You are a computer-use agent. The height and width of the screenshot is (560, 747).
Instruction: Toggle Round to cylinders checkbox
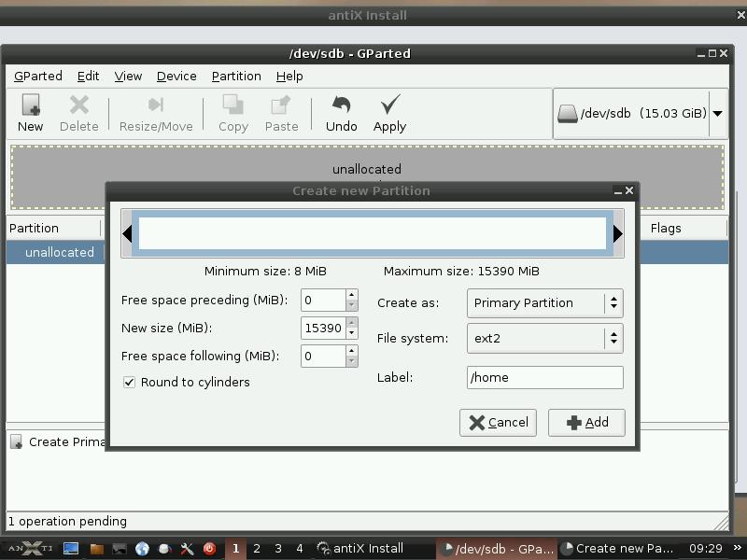pos(129,382)
